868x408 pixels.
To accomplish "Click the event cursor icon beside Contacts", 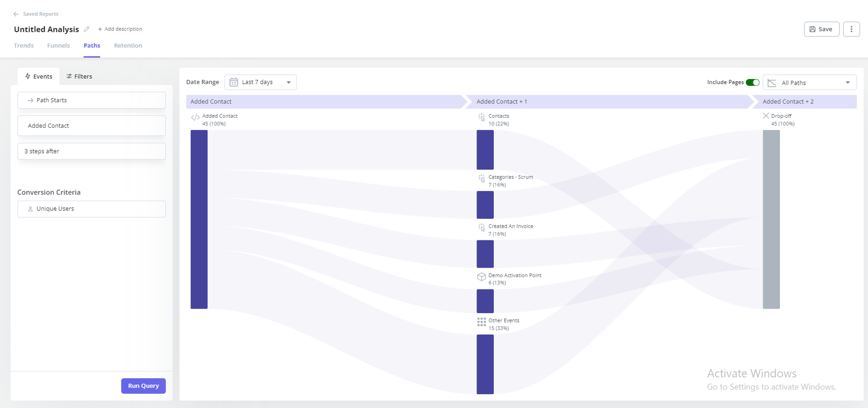I will (x=482, y=117).
